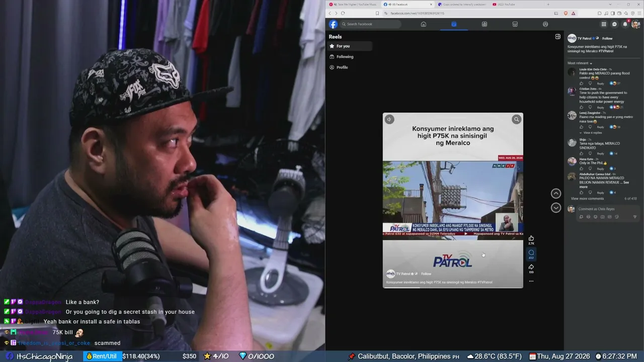Like Shijo's comment
644x362 pixels.
(582, 153)
